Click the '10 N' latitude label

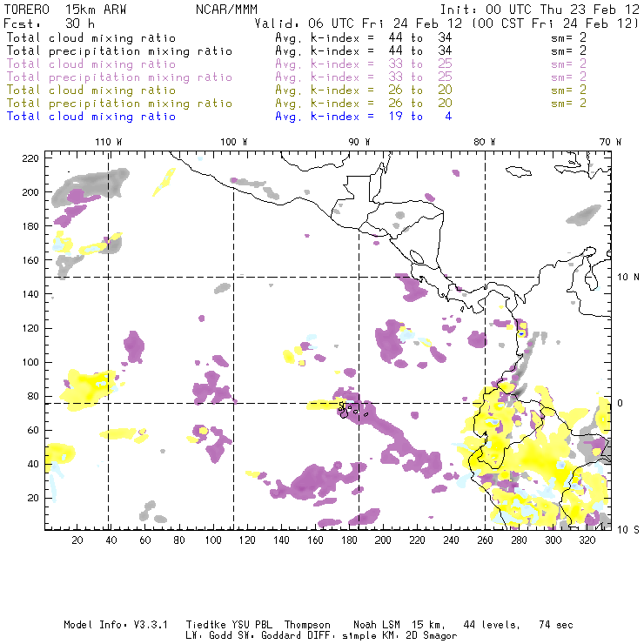tap(628, 278)
